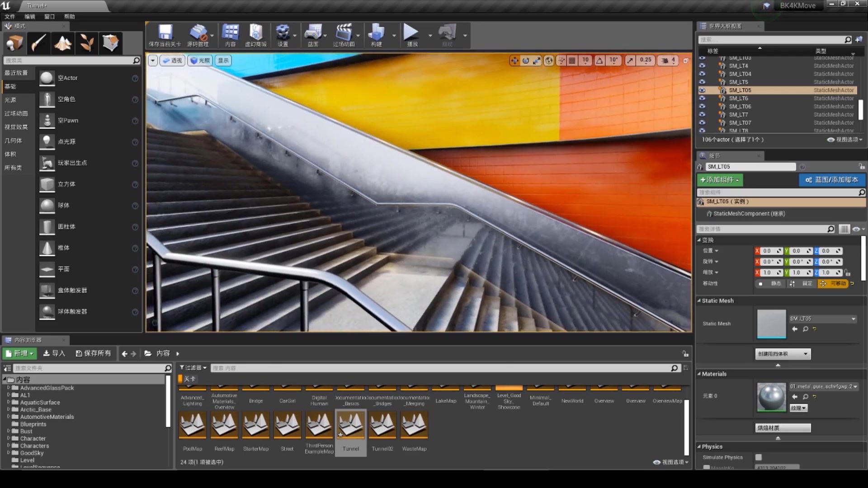The image size is (868, 488).
Task: Select the Paint brush mode icon
Action: pos(38,43)
